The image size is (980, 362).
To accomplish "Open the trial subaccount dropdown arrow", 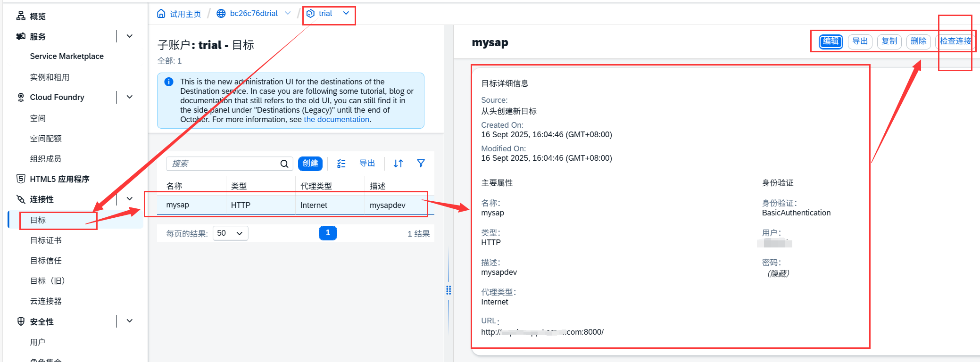I will [346, 13].
